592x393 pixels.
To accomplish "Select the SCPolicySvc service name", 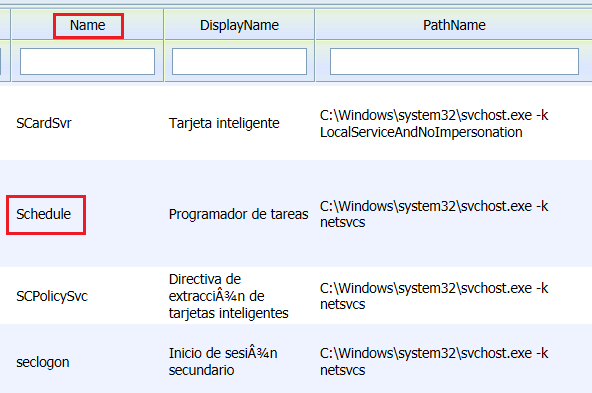I will 52,296.
